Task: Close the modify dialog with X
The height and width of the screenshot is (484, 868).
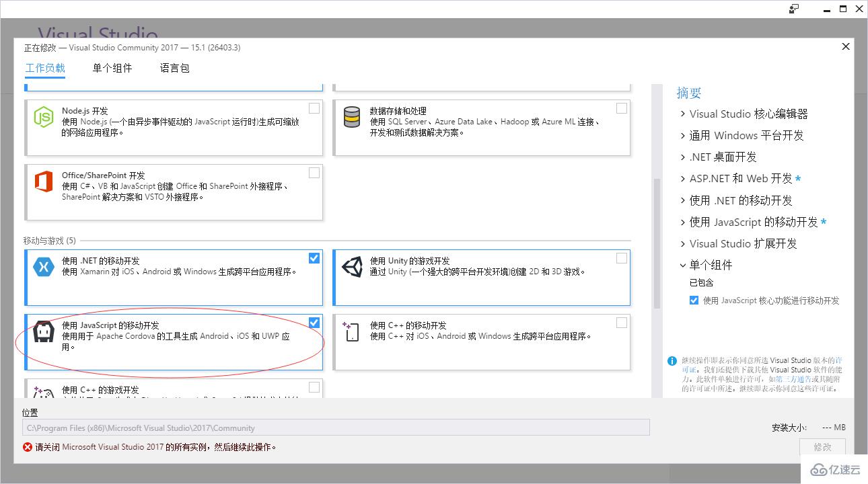Action: point(846,46)
